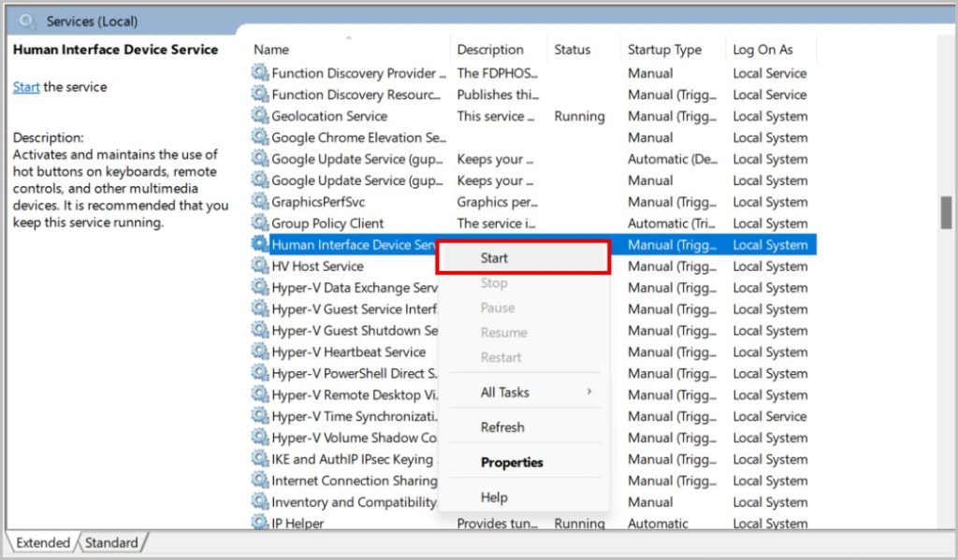
Task: Click the Internet Connection Sharing gear icon
Action: [260, 480]
